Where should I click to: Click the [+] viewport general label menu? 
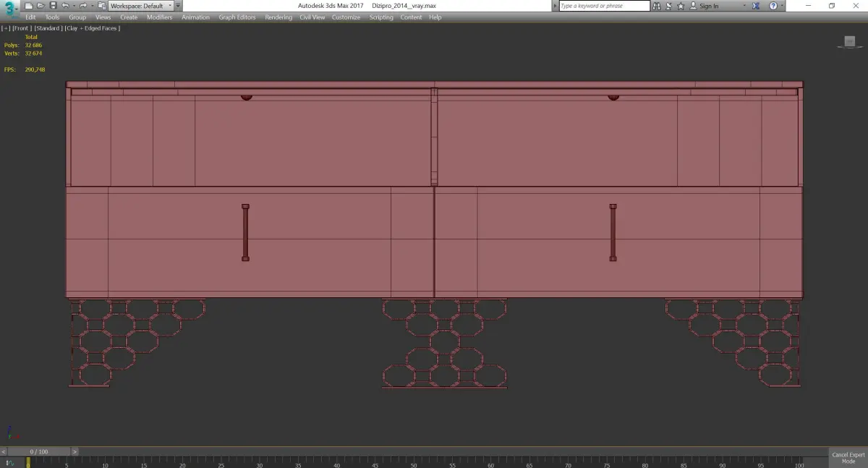6,28
